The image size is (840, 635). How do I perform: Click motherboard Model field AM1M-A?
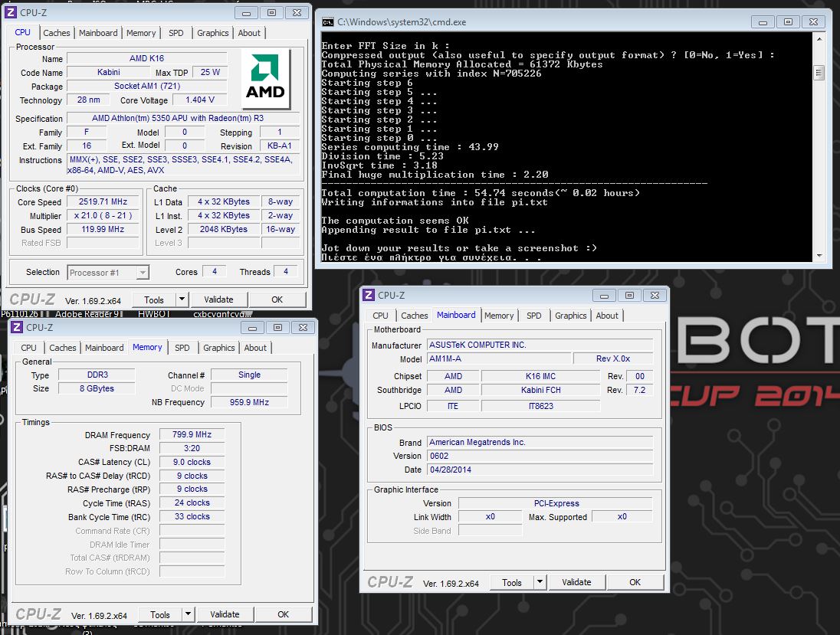coord(499,358)
